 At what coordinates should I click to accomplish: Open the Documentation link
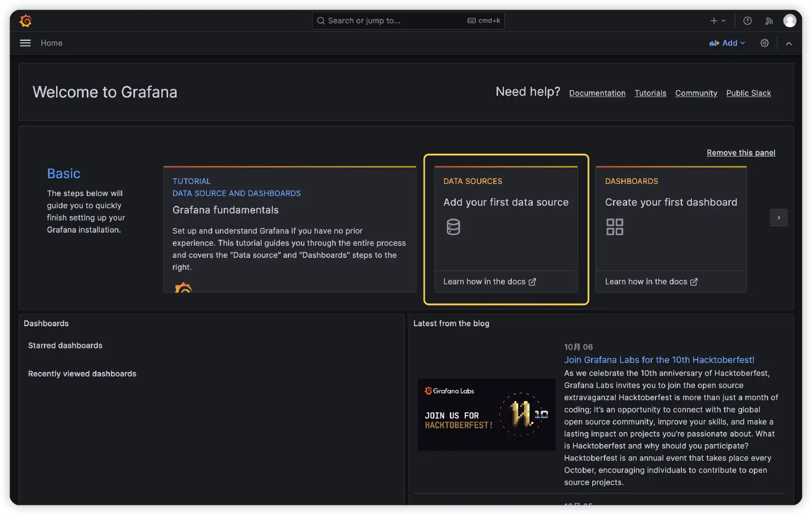(597, 93)
